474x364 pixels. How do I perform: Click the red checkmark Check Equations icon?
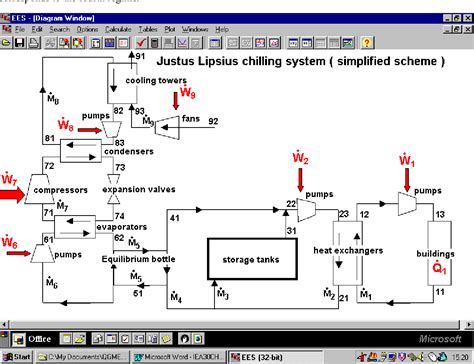tap(141, 43)
